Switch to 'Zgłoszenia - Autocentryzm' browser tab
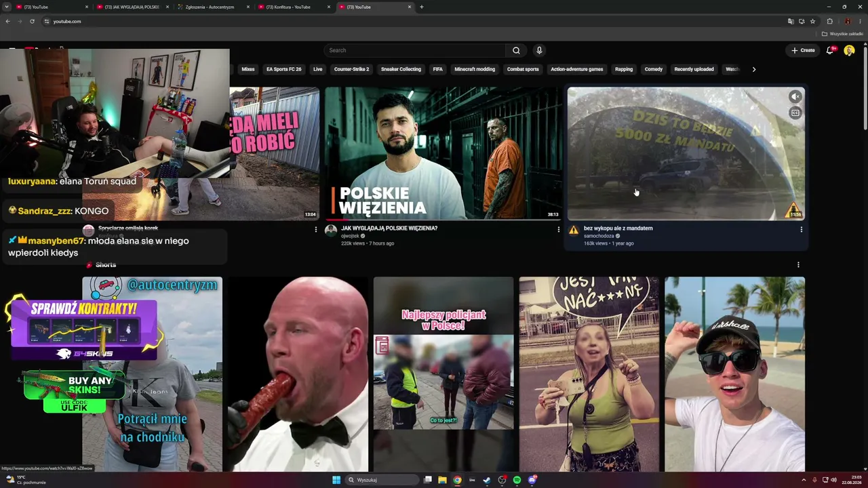The width and height of the screenshot is (868, 488). [212, 7]
